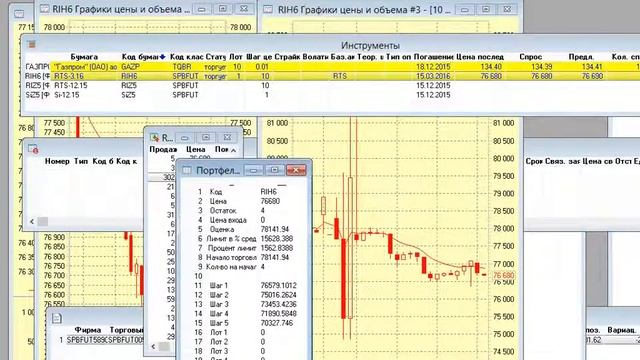Screen dimensions: 640x360
Task: Click the Портфель window title icon
Action: point(187,170)
